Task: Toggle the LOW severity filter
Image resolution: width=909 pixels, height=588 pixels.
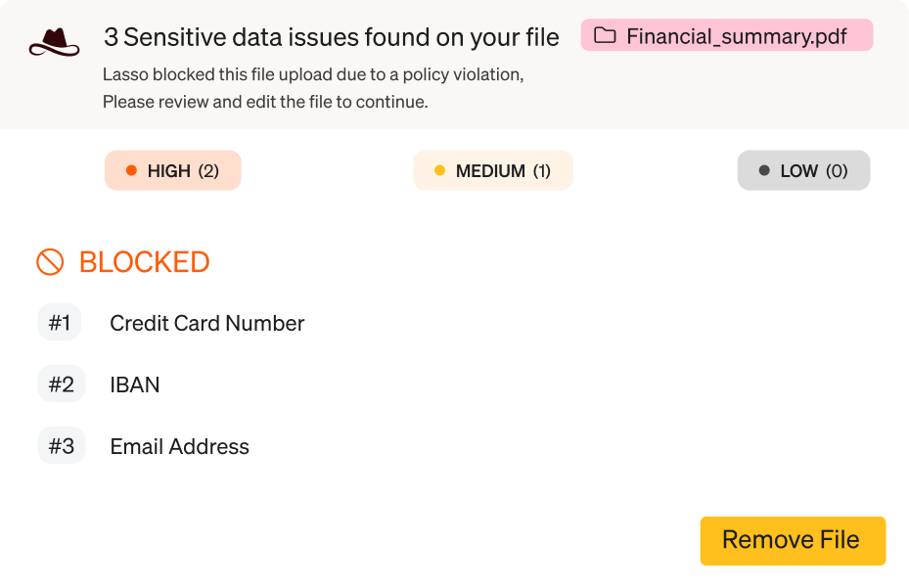Action: coord(803,170)
